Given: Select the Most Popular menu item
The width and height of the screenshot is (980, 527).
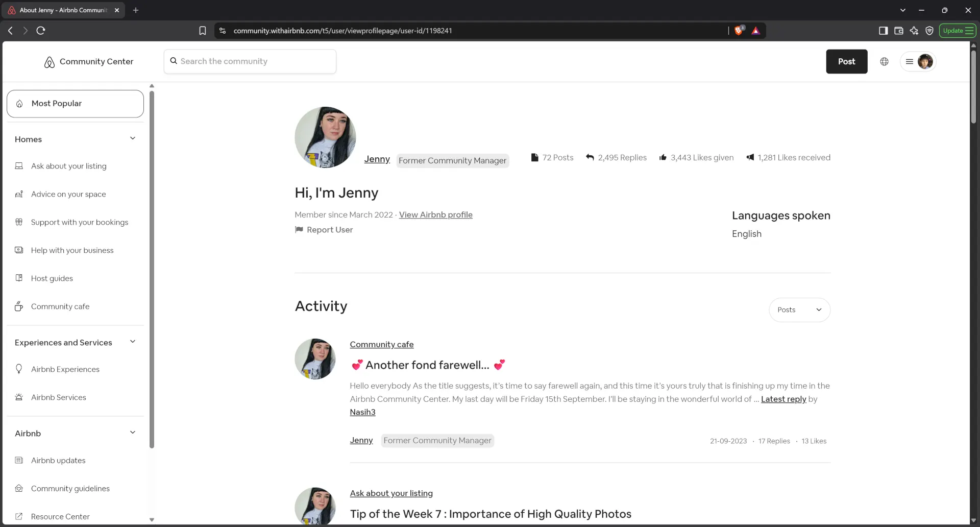Looking at the screenshot, I should (75, 104).
